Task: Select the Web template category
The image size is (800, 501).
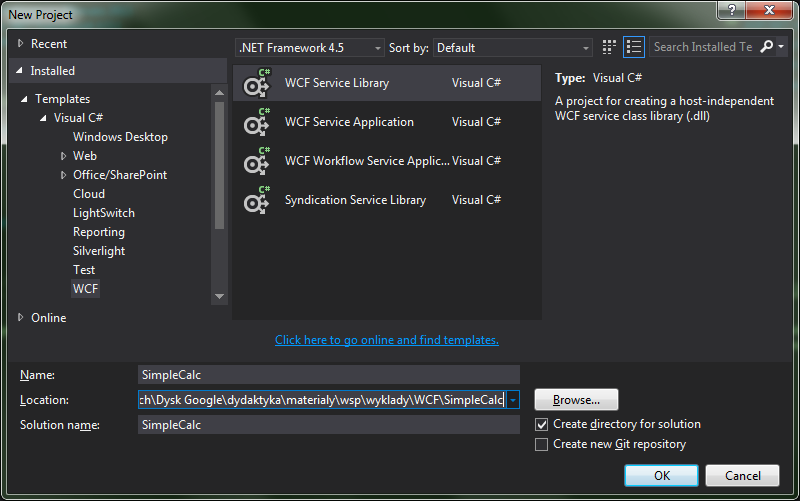Action: pos(85,156)
